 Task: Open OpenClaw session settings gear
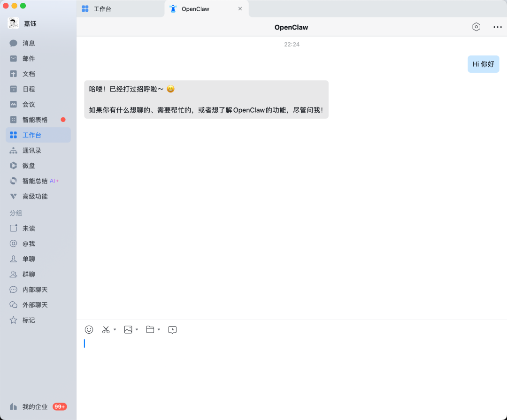(476, 27)
